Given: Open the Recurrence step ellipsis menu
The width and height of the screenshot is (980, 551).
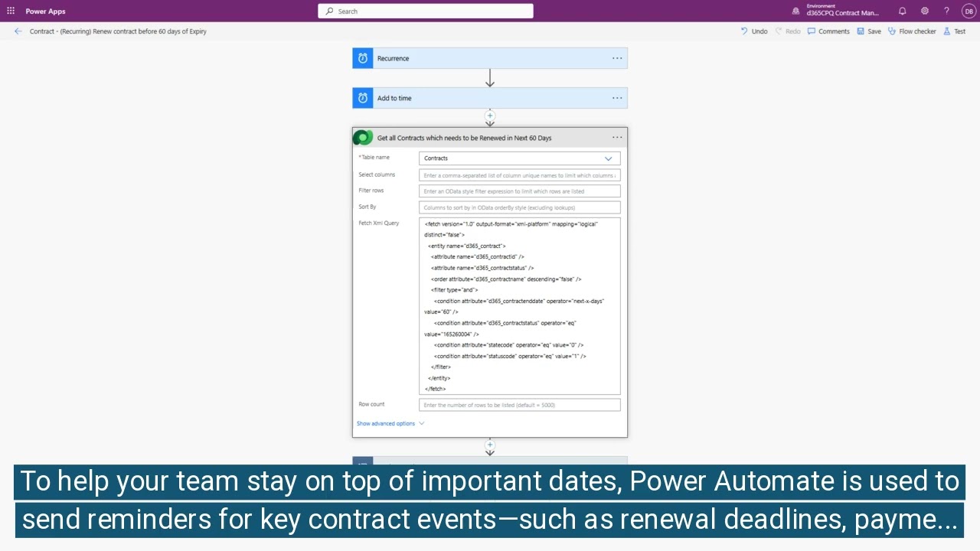Looking at the screenshot, I should click(x=617, y=58).
